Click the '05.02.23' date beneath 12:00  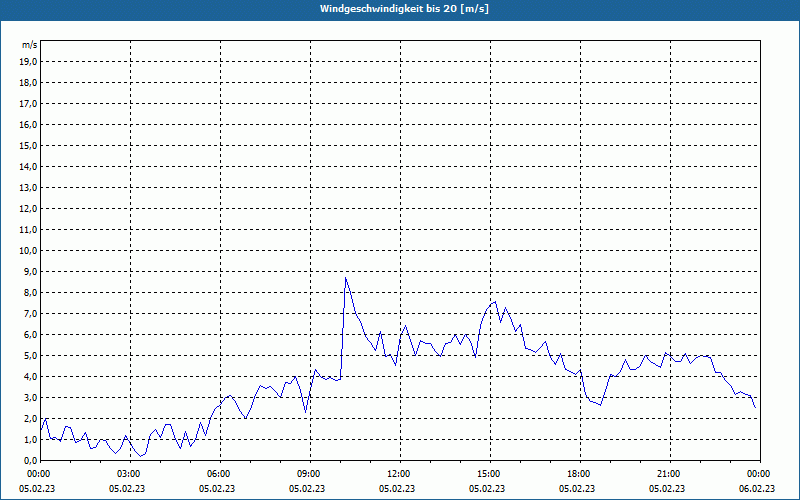(x=397, y=489)
